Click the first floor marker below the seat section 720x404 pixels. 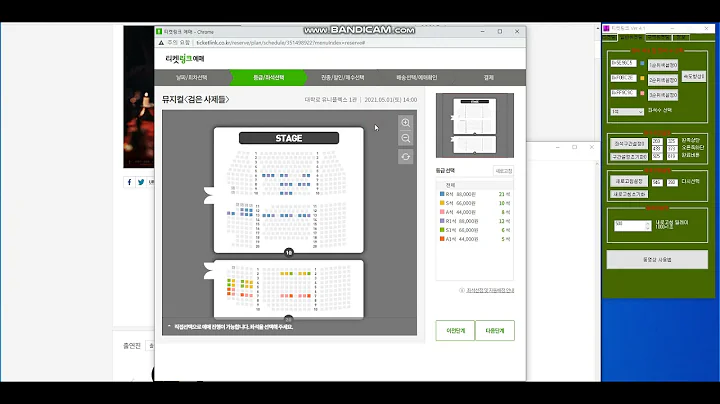(288, 252)
